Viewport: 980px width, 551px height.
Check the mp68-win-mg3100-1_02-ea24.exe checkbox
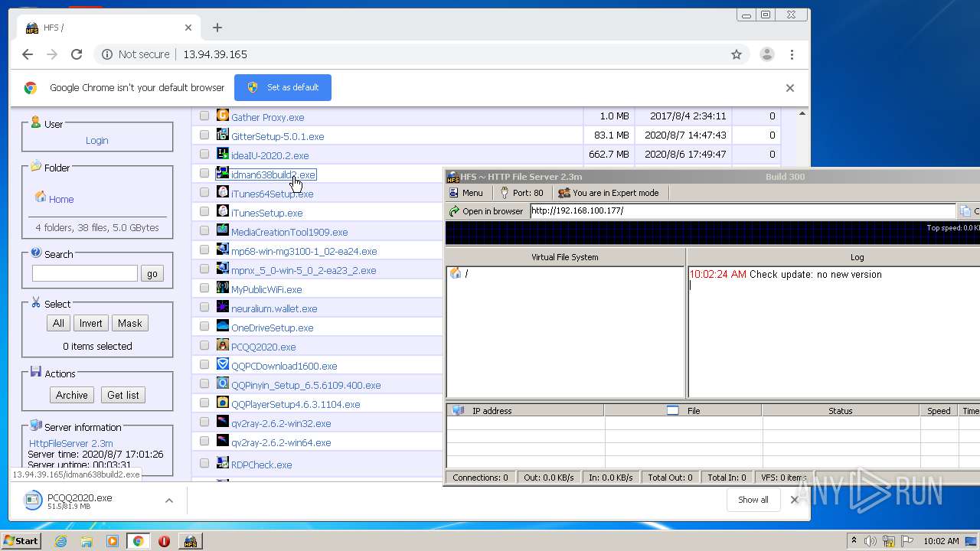[x=204, y=250]
